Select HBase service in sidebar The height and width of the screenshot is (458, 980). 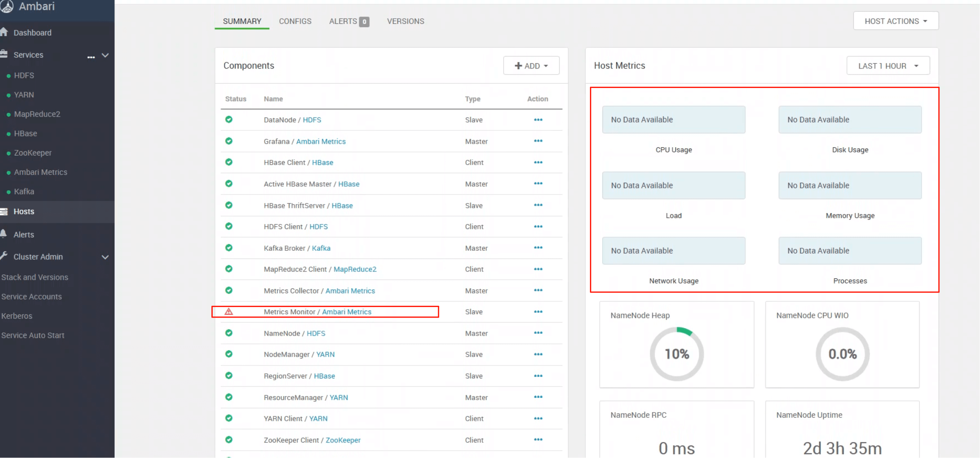click(x=25, y=134)
